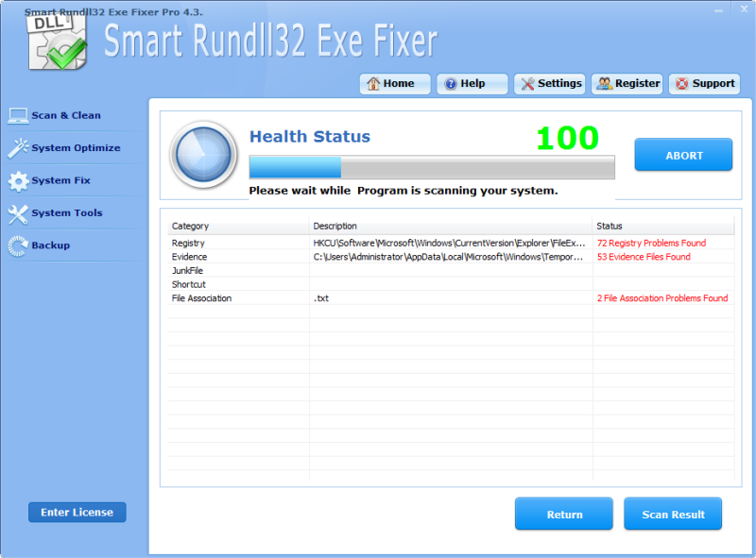The image size is (756, 558).
Task: Click the Enter License button
Action: tap(77, 513)
